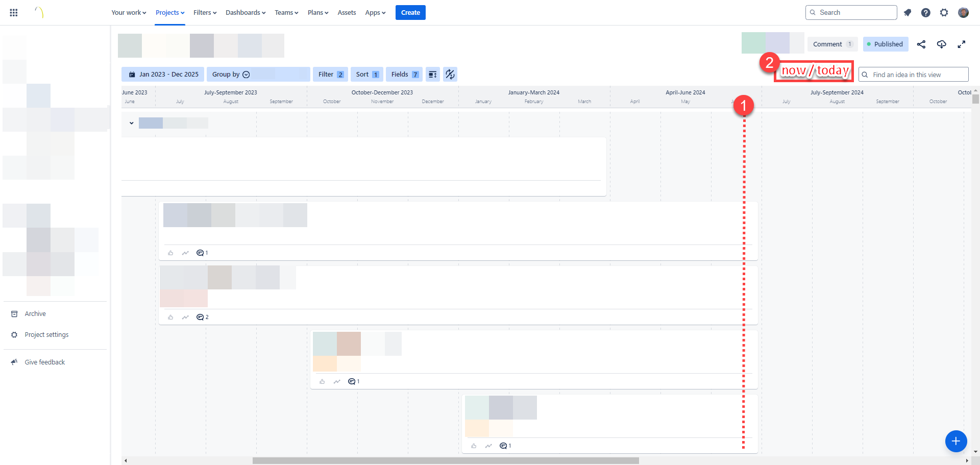980x465 pixels.
Task: Open the help question mark icon
Action: (926, 13)
